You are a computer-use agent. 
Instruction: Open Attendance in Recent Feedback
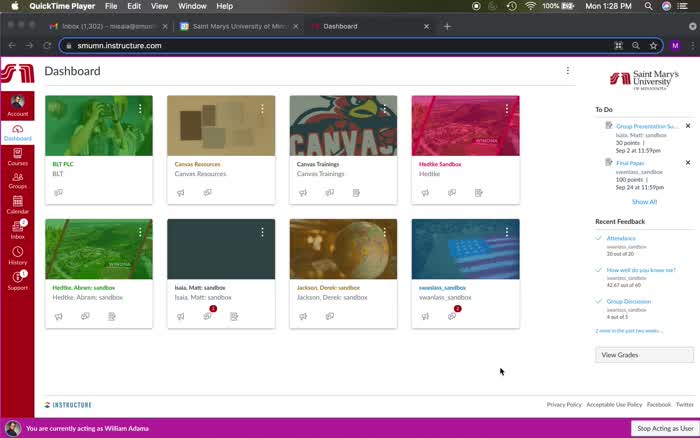621,238
